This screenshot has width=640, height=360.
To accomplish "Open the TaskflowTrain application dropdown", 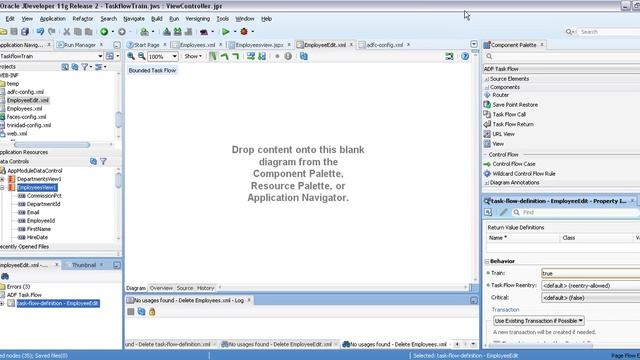I will [100, 56].
